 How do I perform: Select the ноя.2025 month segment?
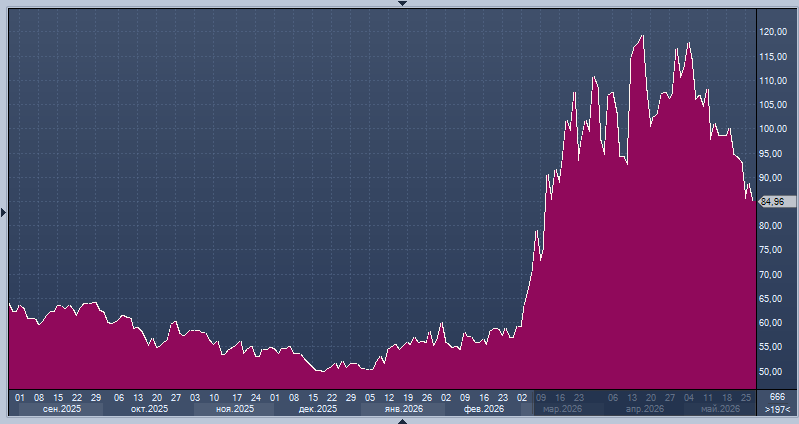[x=235, y=409]
